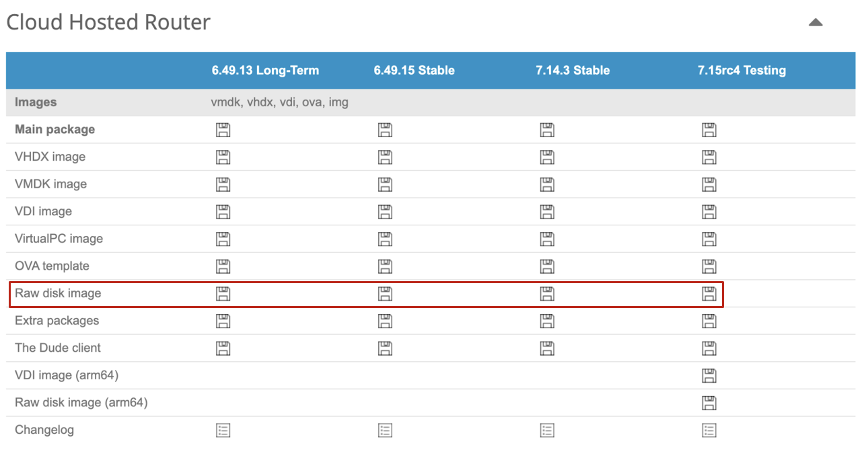The width and height of the screenshot is (868, 456).
Task: Download the VMDK image for 6.49.15 Stable
Action: click(385, 184)
